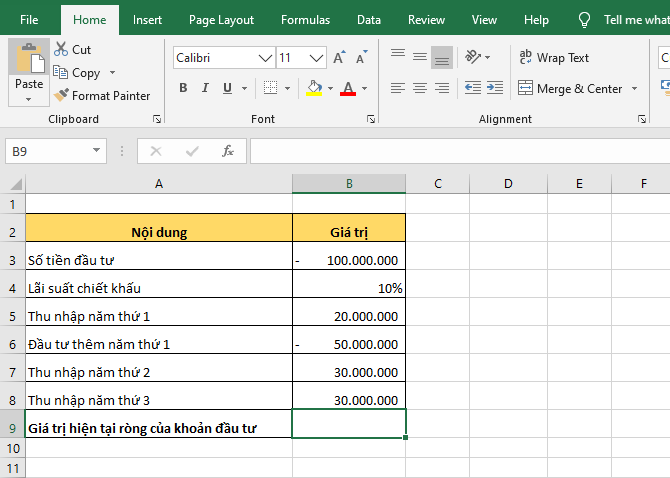Open the Calibri font name dropdown
Screen dimensions: 670x478
pos(265,58)
